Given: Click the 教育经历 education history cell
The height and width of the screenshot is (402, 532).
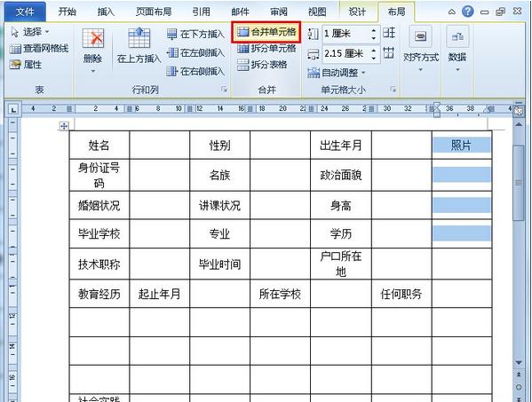Looking at the screenshot, I should 99,294.
